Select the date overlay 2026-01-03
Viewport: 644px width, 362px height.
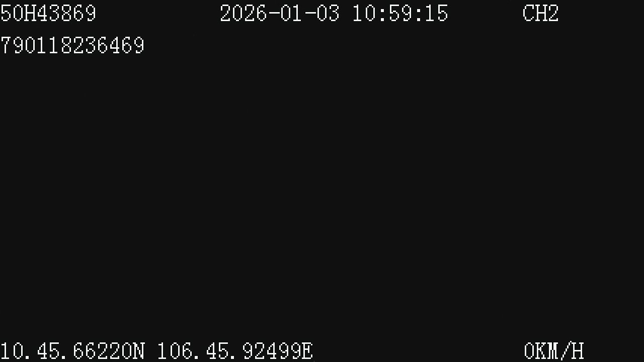pyautogui.click(x=280, y=13)
